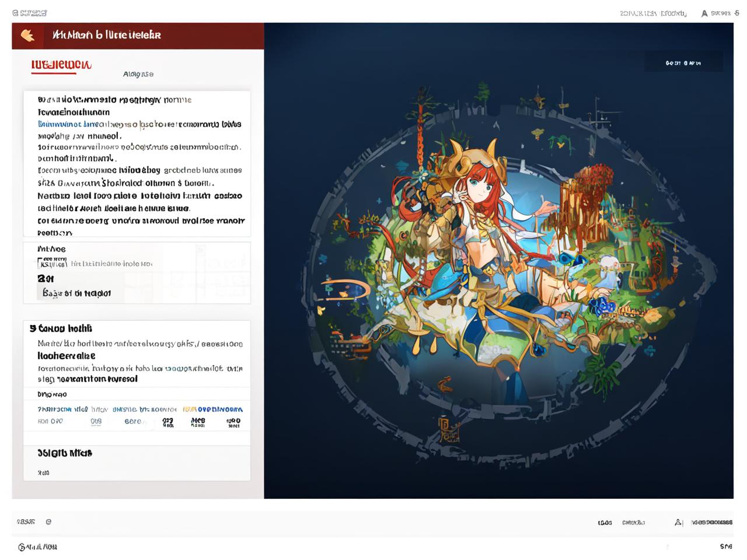This screenshot has width=747, height=560.
Task: Open the gray tab next to red tab
Action: click(x=138, y=74)
